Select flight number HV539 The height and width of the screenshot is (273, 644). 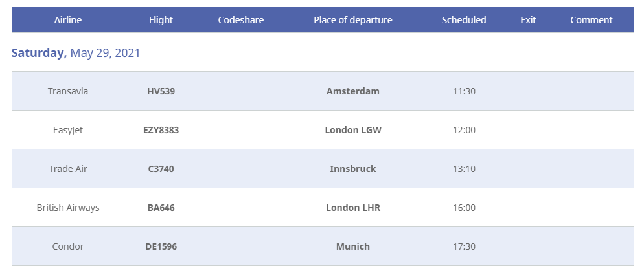(x=161, y=91)
